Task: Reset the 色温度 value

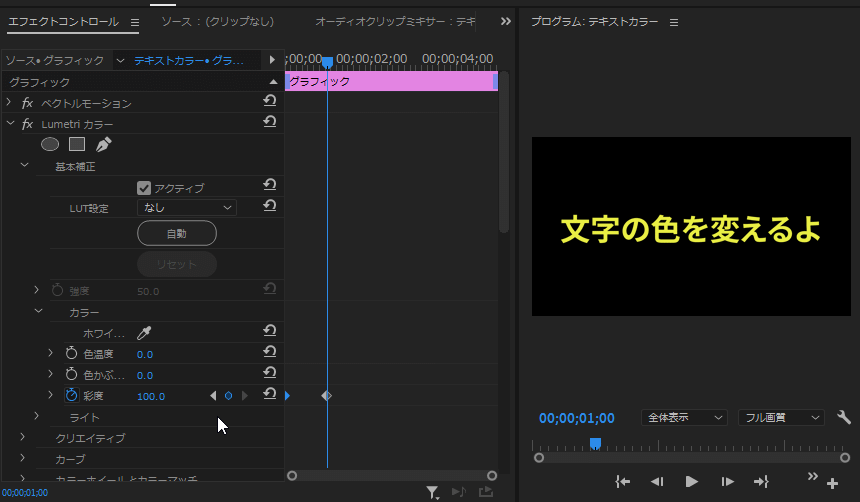Action: [x=269, y=352]
